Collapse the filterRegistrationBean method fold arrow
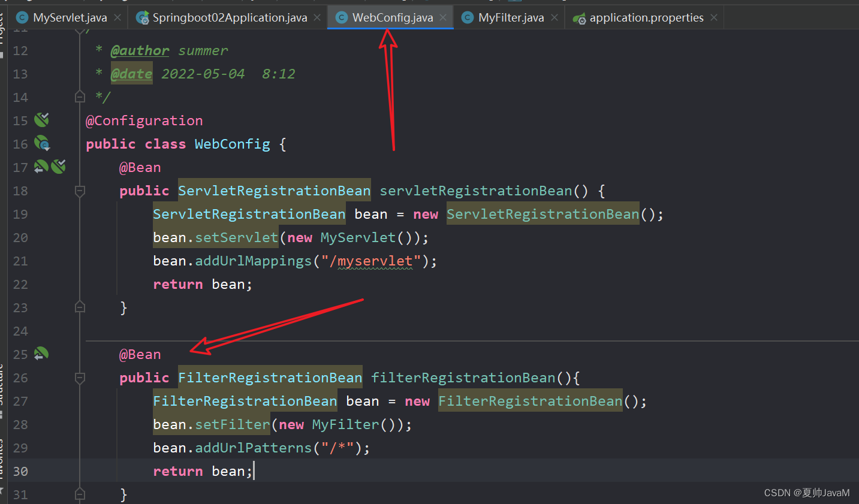This screenshot has height=504, width=859. (80, 378)
